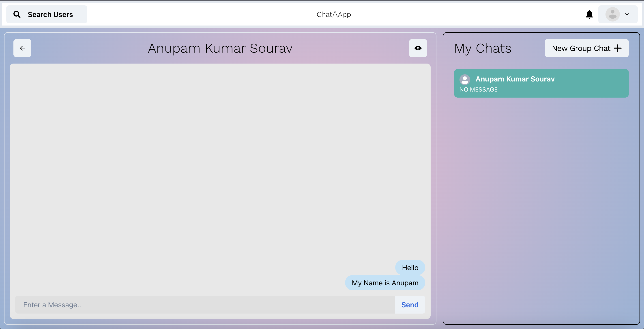Click the plus icon on New Group Chat
Image resolution: width=644 pixels, height=329 pixels.
click(618, 48)
